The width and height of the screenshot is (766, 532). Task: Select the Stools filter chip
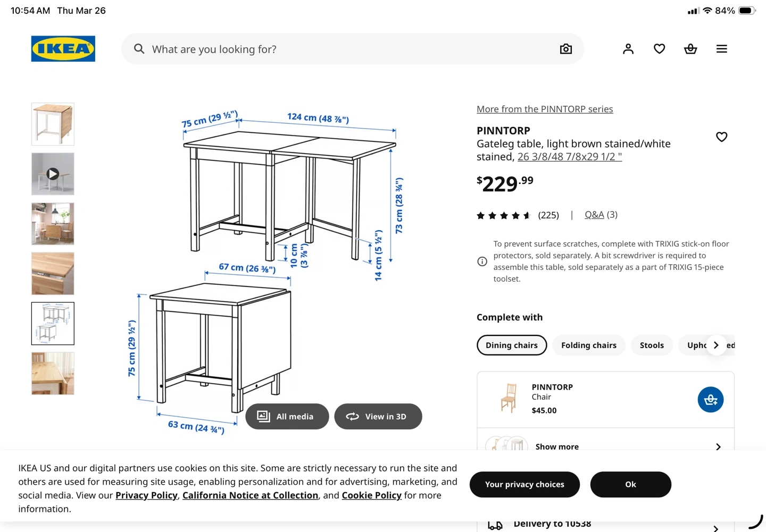tap(652, 345)
